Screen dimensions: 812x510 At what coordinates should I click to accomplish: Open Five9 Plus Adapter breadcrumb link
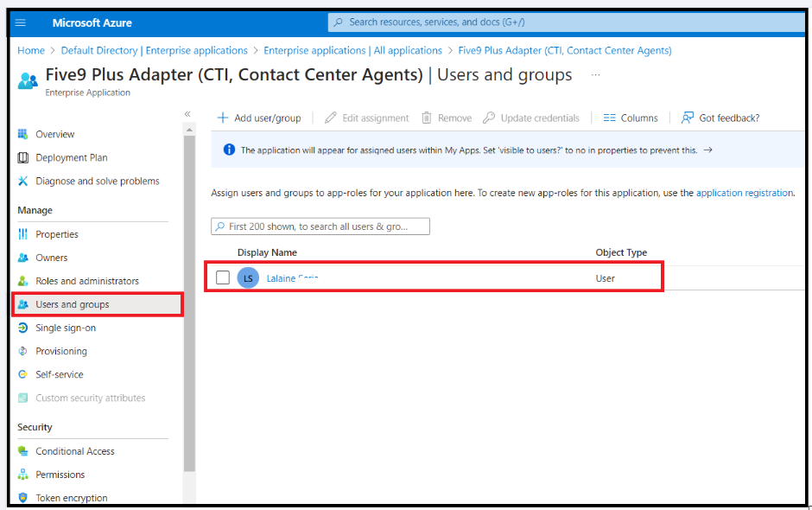click(x=564, y=50)
